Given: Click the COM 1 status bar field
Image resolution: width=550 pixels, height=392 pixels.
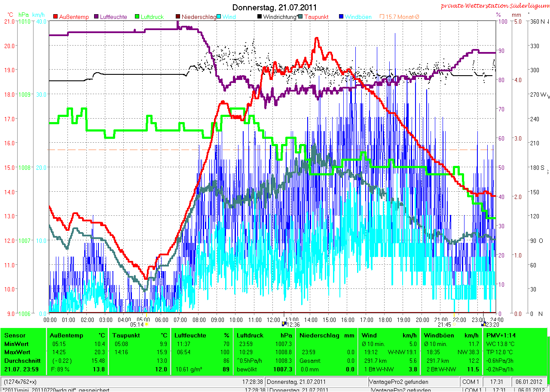Looking at the screenshot, I should coord(471,382).
